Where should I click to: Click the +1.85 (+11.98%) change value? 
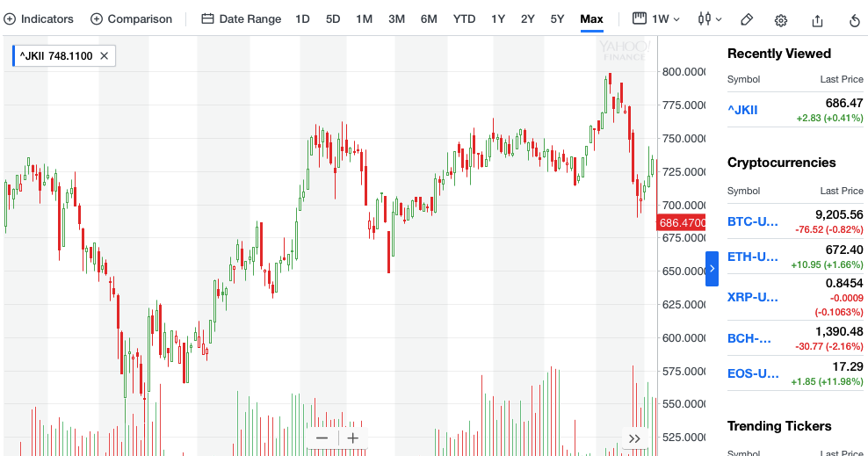coord(827,381)
